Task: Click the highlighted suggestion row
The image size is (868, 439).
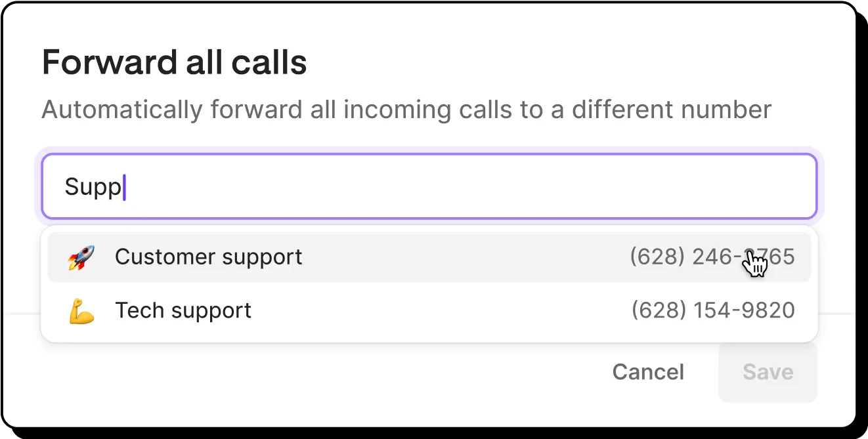Action: pyautogui.click(x=430, y=257)
